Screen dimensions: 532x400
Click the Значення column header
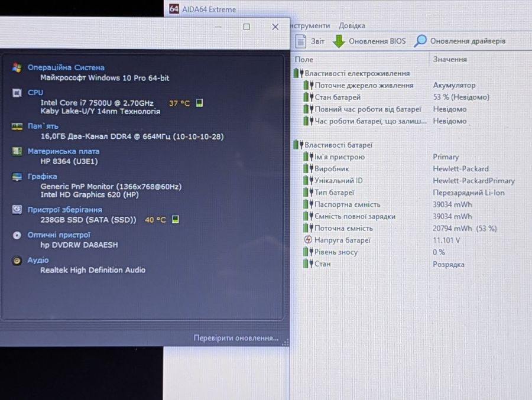[450, 59]
